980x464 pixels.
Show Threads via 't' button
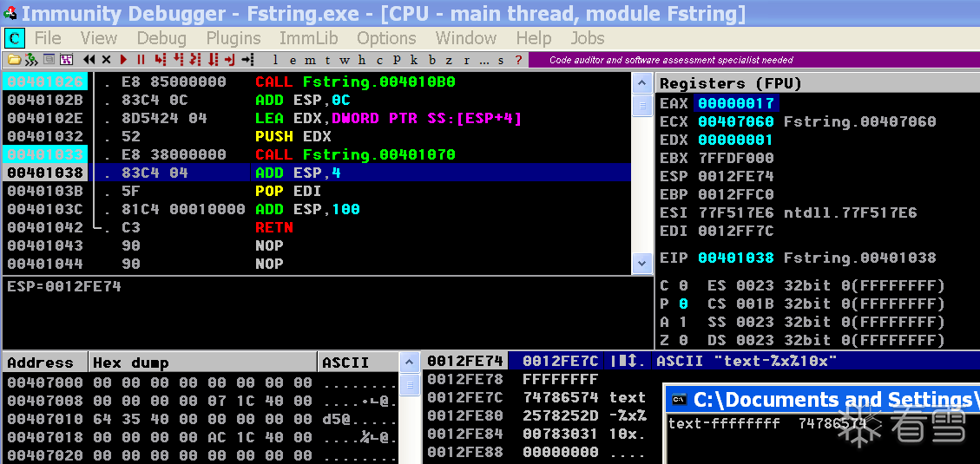click(327, 60)
